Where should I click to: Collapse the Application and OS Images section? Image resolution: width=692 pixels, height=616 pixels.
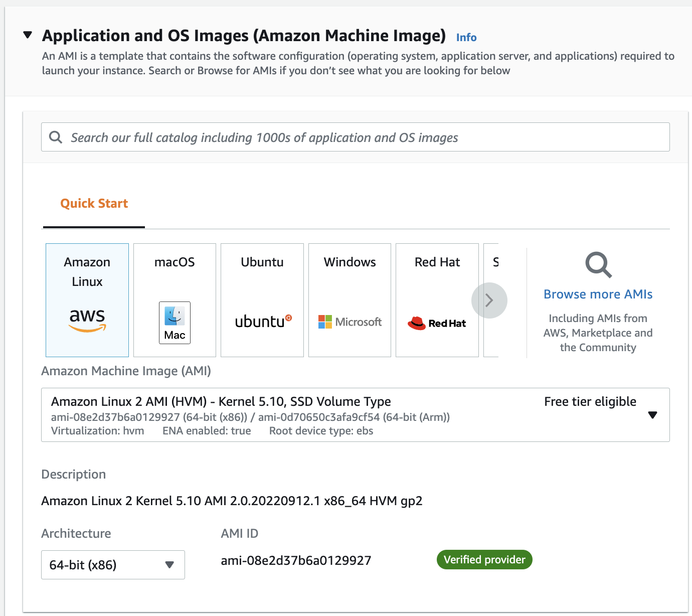[27, 35]
